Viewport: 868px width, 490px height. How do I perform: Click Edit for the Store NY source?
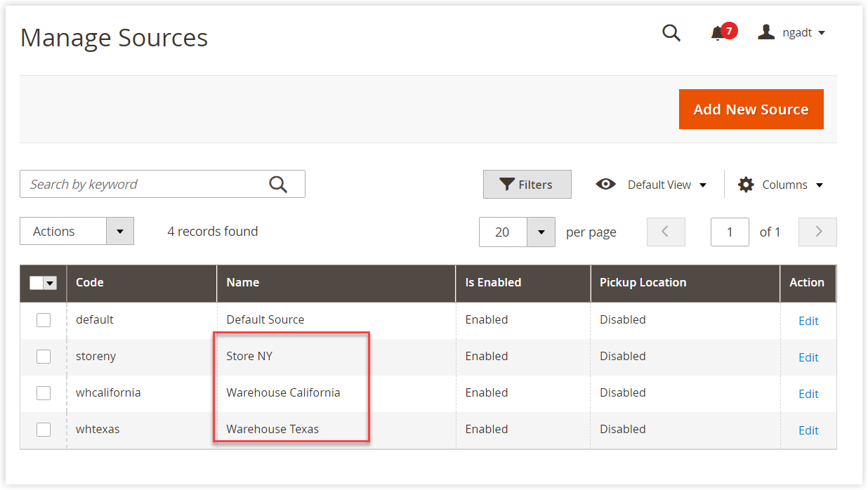[x=808, y=357]
